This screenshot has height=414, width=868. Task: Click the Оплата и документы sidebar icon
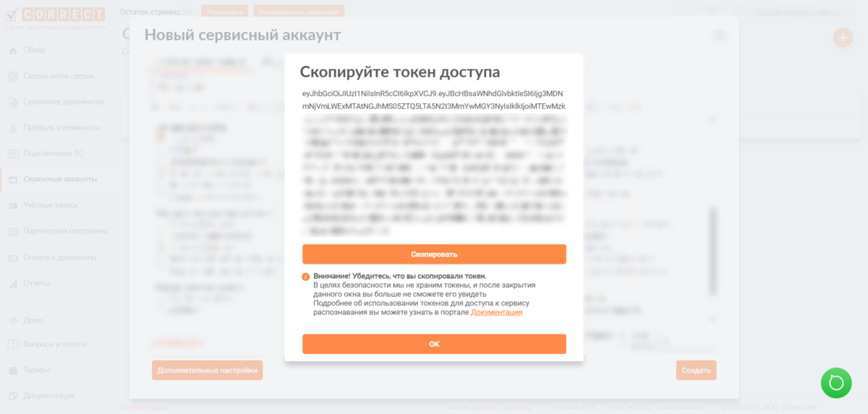(x=12, y=257)
